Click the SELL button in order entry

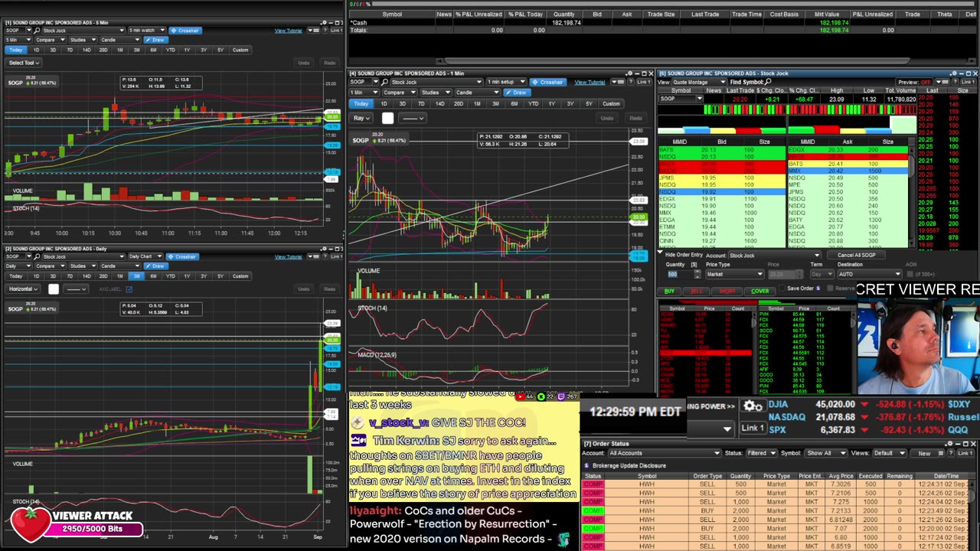(x=696, y=291)
